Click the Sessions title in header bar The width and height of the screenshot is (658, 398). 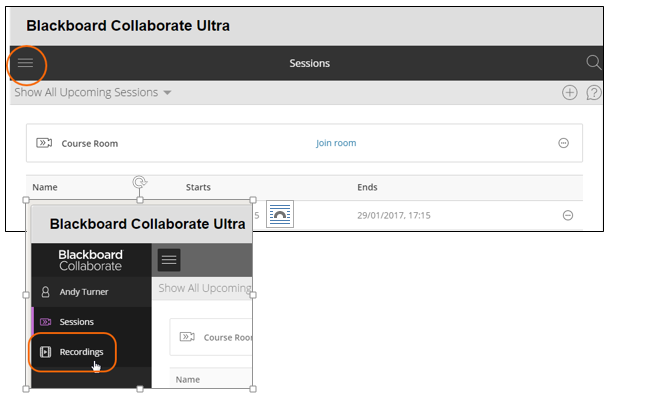309,63
